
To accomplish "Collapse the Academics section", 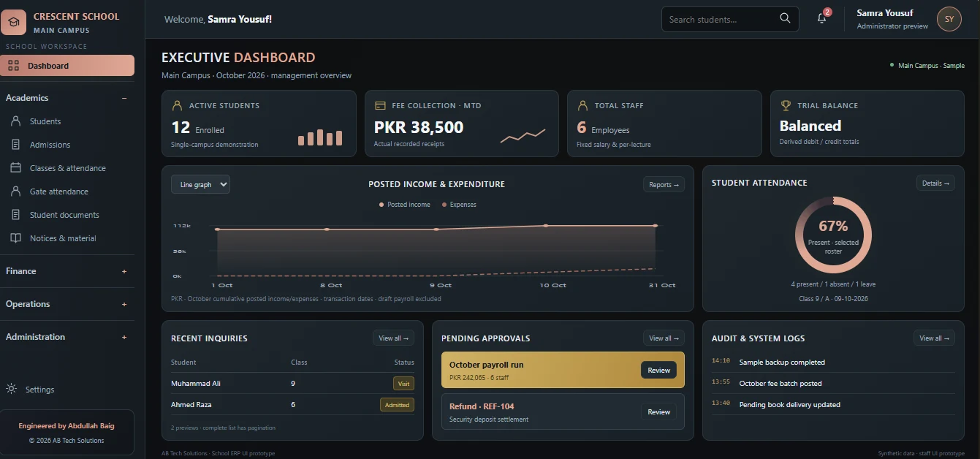I will pyautogui.click(x=124, y=98).
